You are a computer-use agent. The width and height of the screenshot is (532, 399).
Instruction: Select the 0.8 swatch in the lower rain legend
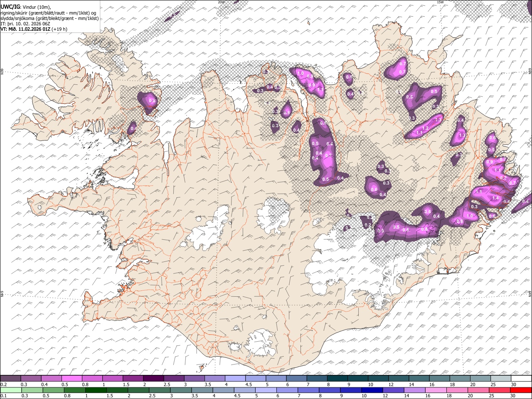[x=75, y=390]
